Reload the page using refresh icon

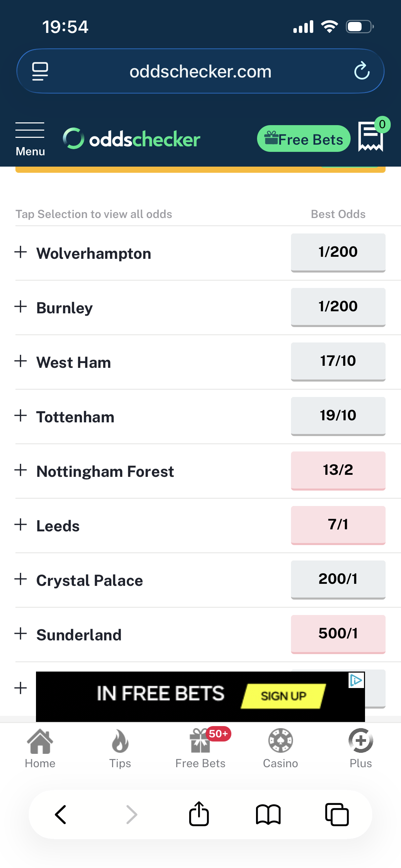click(x=362, y=71)
